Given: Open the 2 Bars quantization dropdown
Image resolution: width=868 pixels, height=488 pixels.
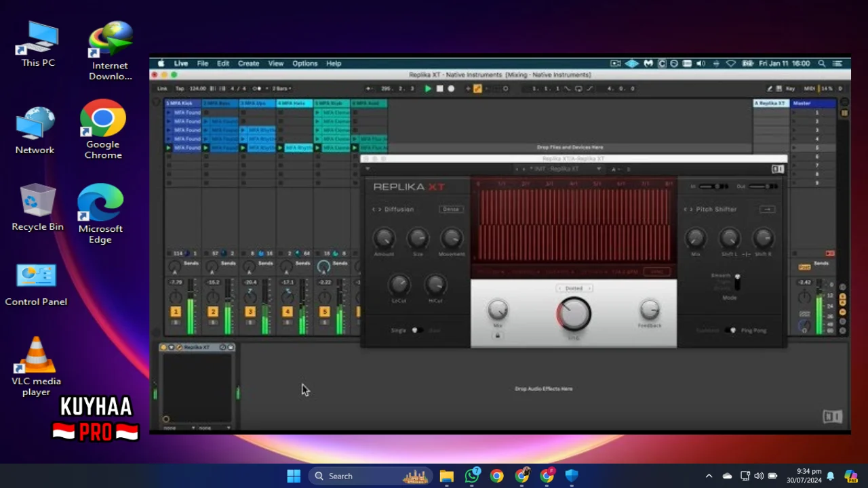Looking at the screenshot, I should (281, 88).
